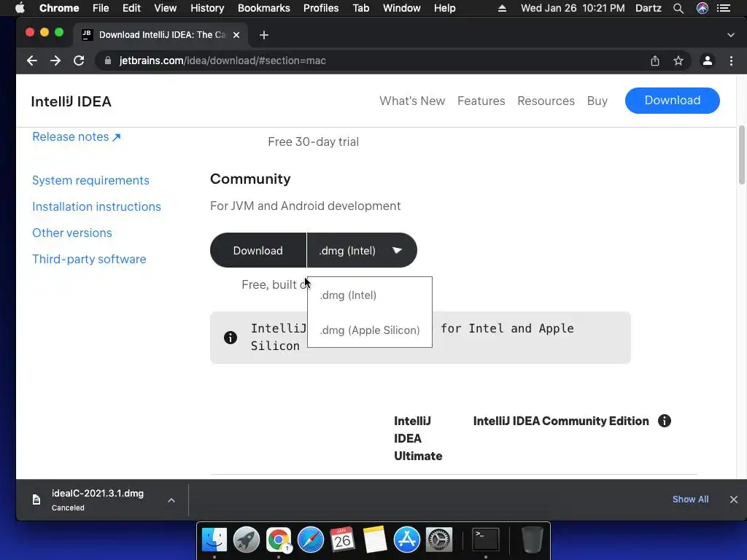Open the Chrome profile avatar icon
This screenshot has height=560, width=747.
[708, 61]
